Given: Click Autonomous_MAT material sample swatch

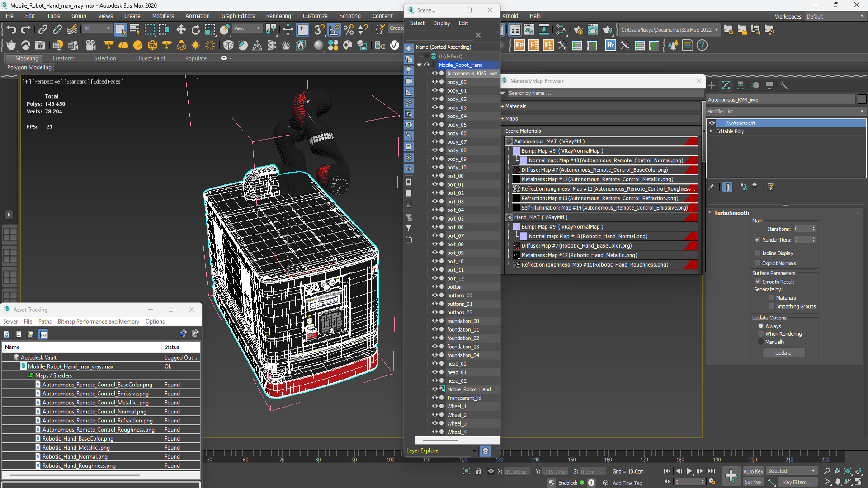Looking at the screenshot, I should coord(509,141).
